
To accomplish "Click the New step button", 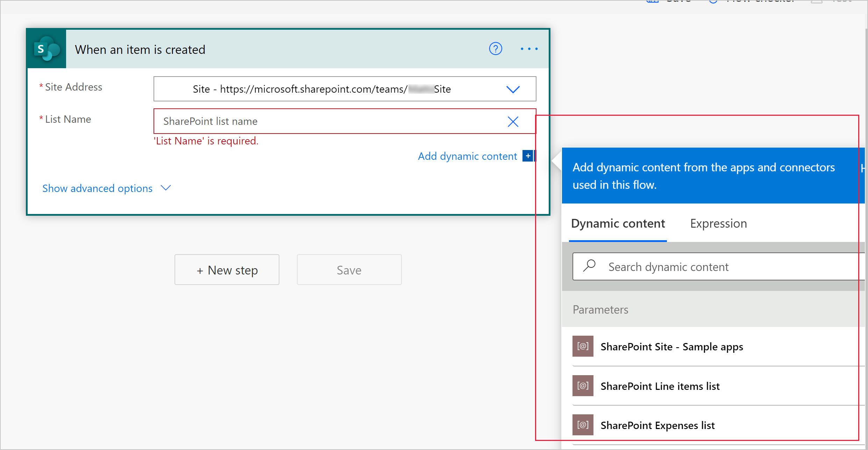I will click(227, 270).
